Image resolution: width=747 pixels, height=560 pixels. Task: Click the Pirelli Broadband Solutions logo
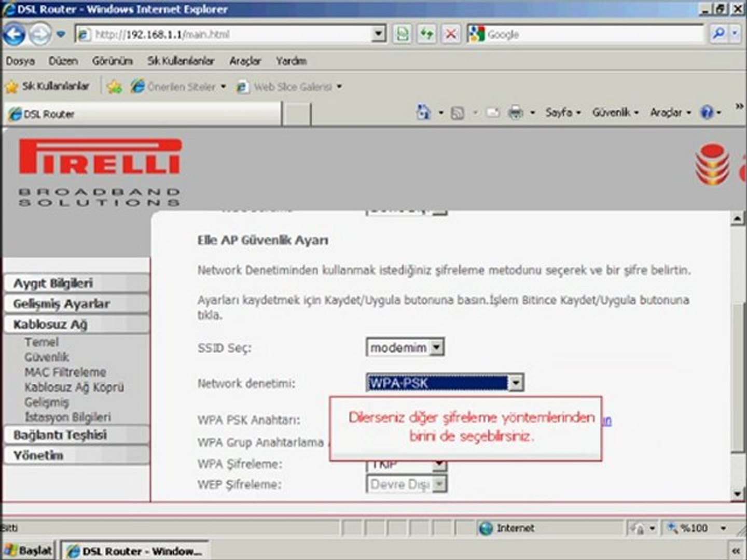point(100,173)
